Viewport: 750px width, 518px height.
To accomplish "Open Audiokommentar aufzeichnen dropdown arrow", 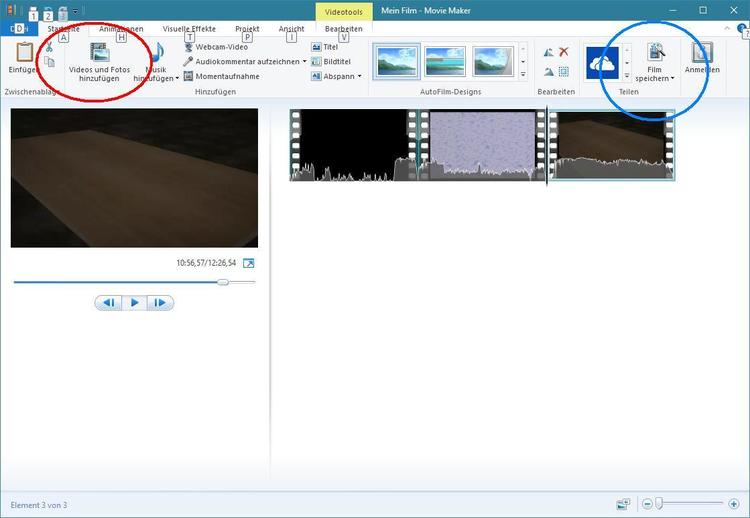I will 305,61.
